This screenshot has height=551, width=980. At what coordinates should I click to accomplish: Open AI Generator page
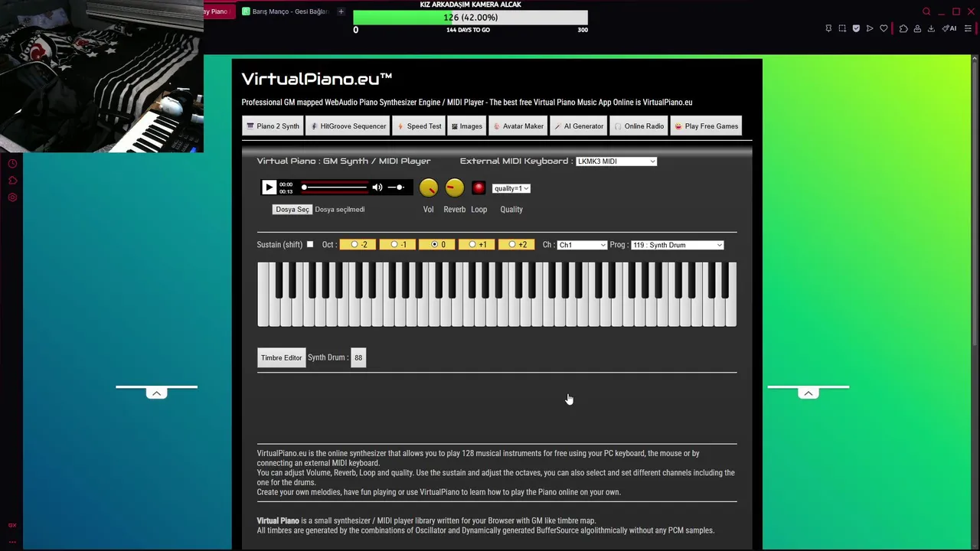(579, 126)
